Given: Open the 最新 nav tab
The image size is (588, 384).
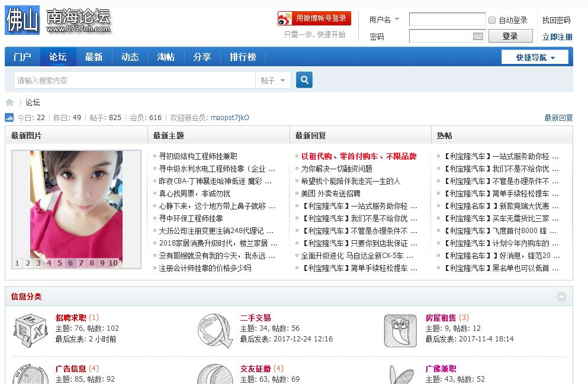Looking at the screenshot, I should 94,57.
